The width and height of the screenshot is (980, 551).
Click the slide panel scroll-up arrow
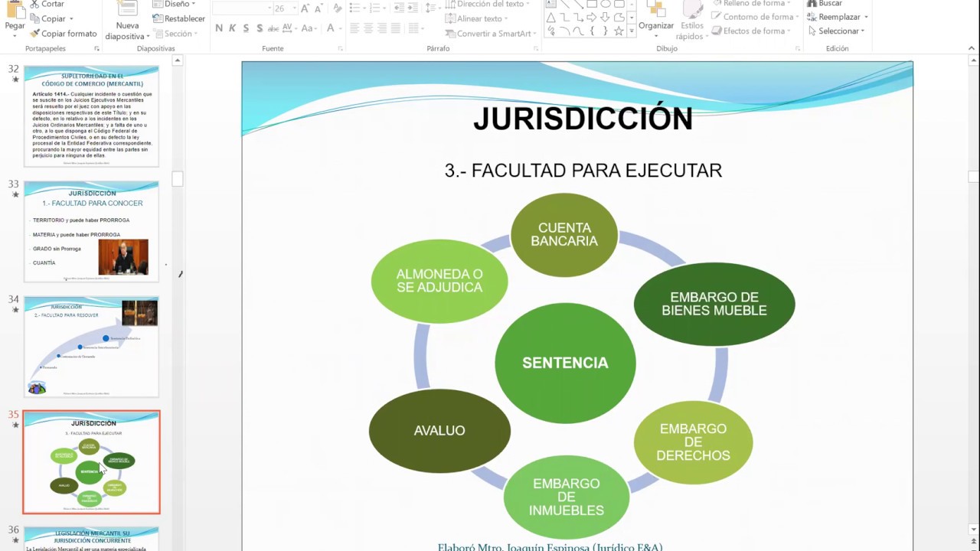coord(178,60)
